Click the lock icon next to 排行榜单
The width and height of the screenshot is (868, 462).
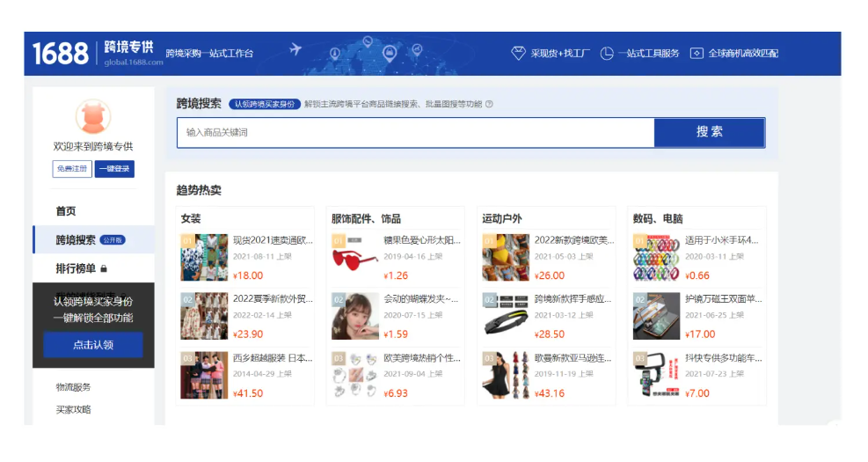[x=104, y=268]
